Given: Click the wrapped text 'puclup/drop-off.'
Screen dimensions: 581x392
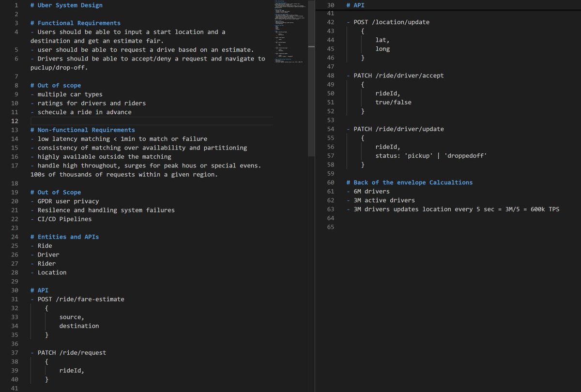Looking at the screenshot, I should [x=59, y=67].
